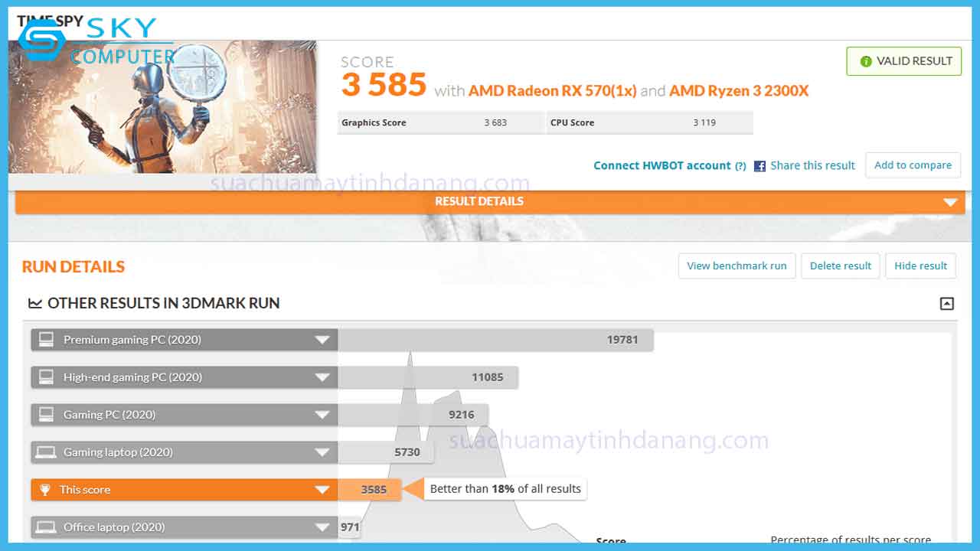The height and width of the screenshot is (551, 980).
Task: Expand Gaming PC (2020) dropdown arrow
Action: coord(322,415)
